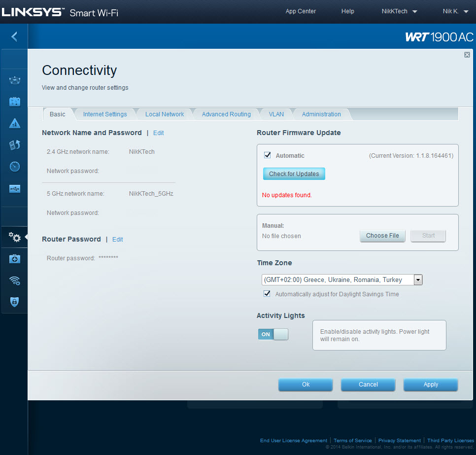Open the External Storage USB icon
Screen dimensions: 476x455
(x=15, y=189)
